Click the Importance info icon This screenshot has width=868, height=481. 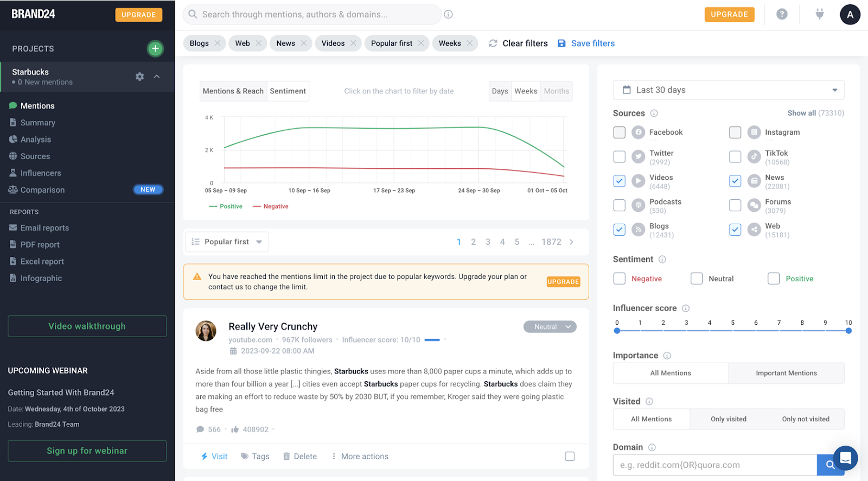[x=667, y=356]
